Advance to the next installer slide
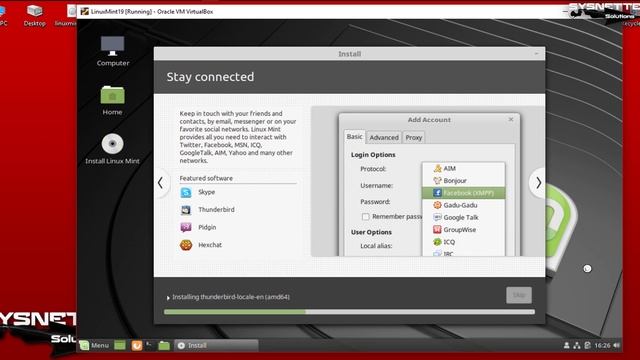The image size is (640, 360). (x=538, y=183)
